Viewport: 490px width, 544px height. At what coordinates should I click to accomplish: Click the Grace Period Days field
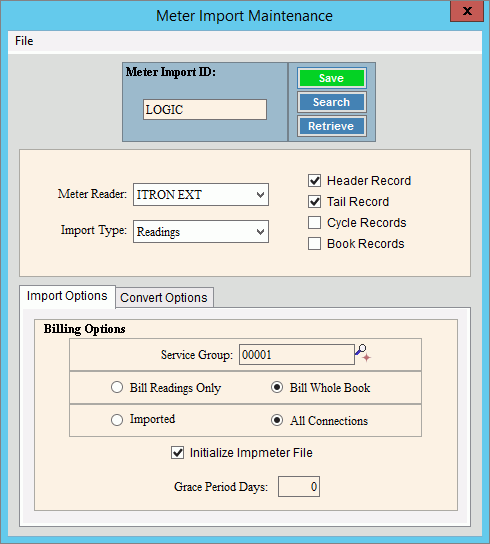coord(299,486)
